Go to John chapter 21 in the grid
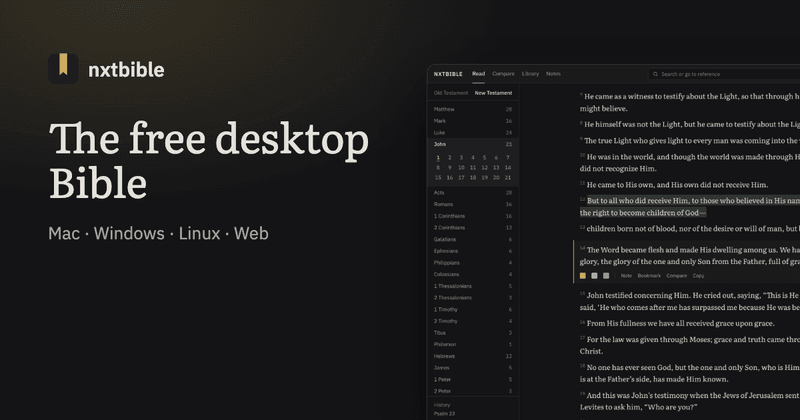The width and height of the screenshot is (800, 420). (x=508, y=178)
